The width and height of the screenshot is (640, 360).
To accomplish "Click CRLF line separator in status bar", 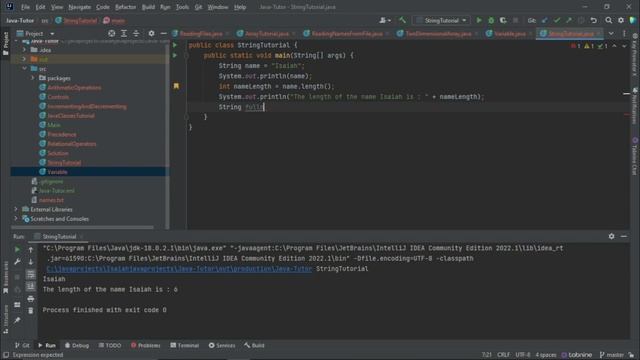I will 503,355.
